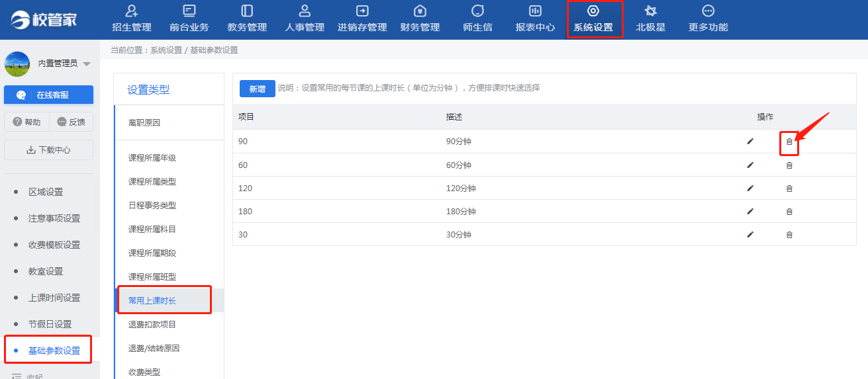Choose 退费/结转原因 setting type
This screenshot has width=868, height=379.
click(154, 349)
